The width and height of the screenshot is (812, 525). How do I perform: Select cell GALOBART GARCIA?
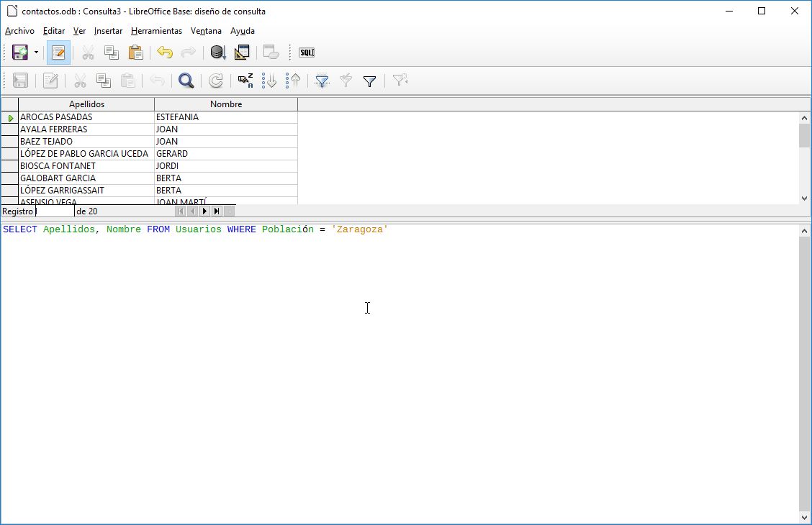[x=86, y=178]
